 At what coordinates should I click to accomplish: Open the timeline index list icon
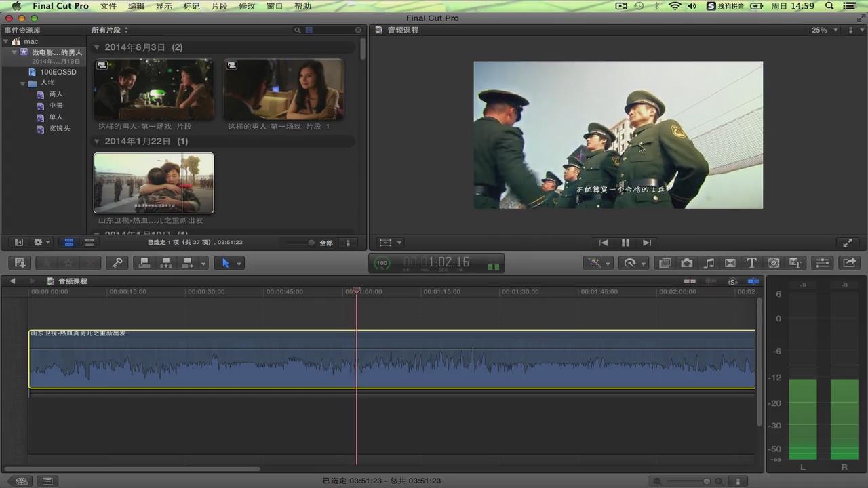[x=47, y=481]
